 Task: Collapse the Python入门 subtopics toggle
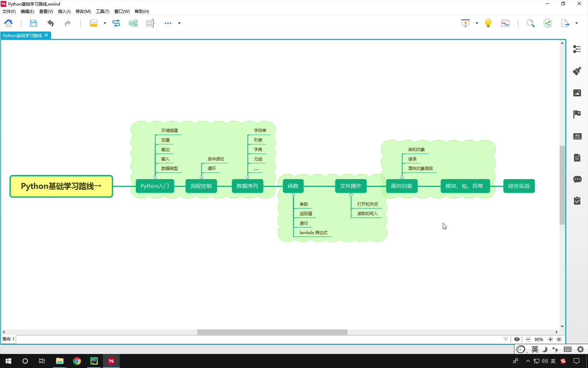155,177
